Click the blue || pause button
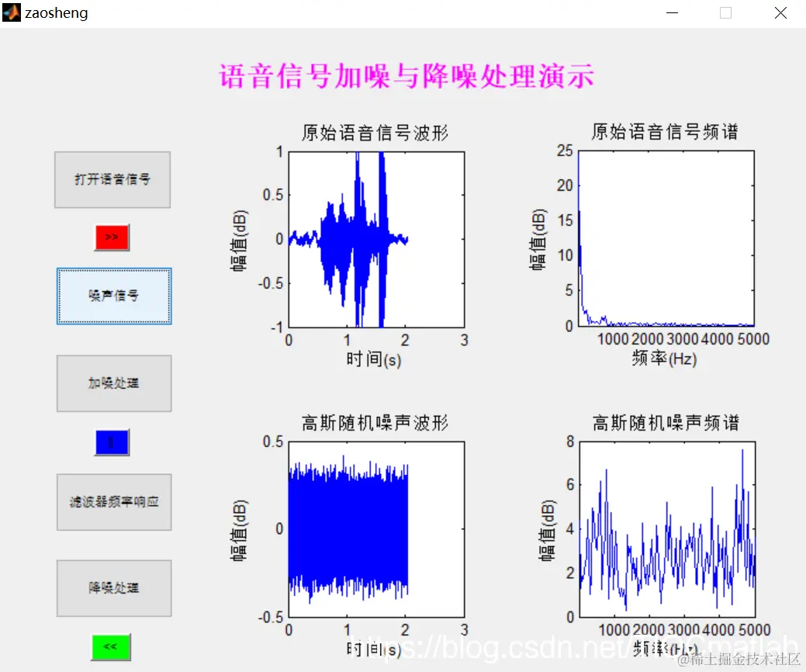The height and width of the screenshot is (672, 806). coord(112,442)
